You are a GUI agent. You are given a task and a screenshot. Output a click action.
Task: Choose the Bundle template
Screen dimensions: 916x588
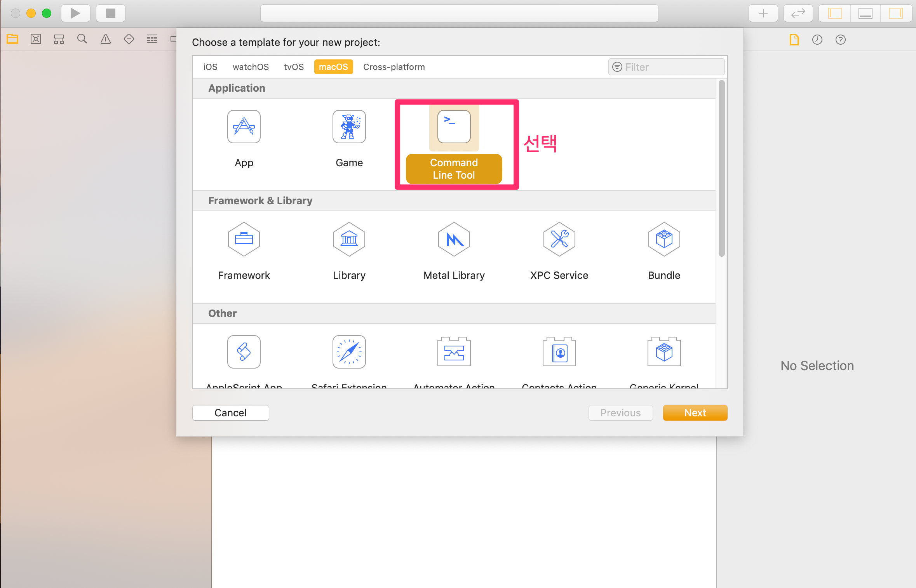click(x=664, y=240)
